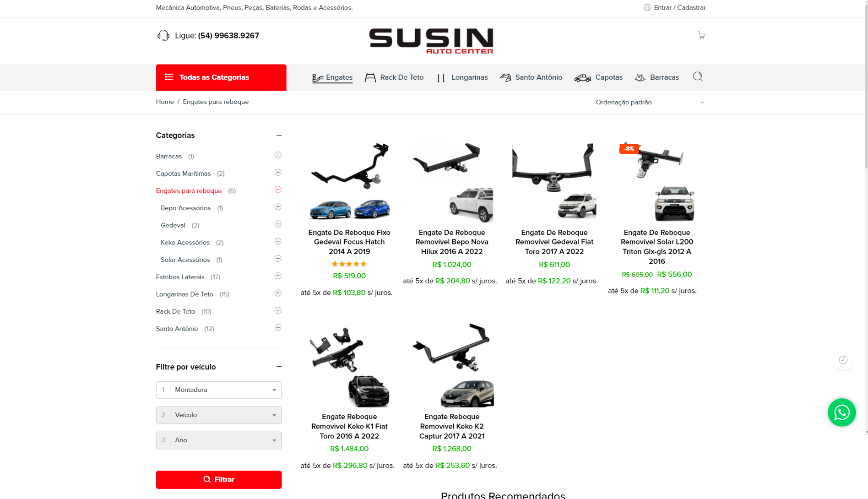Click Home breadcrumb link
Viewport: 868px width, 499px height.
click(x=164, y=102)
